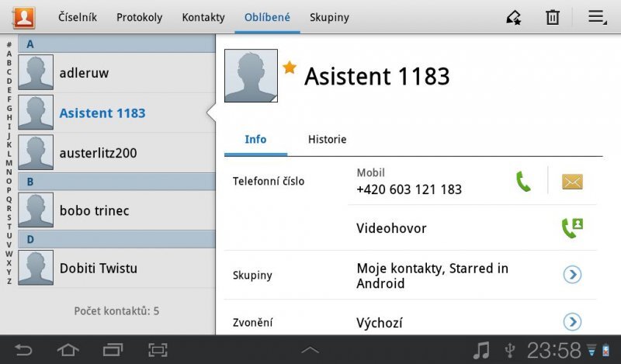Viewport: 621px width, 364px height.
Task: Switch to the Číselník tab
Action: pyautogui.click(x=77, y=17)
